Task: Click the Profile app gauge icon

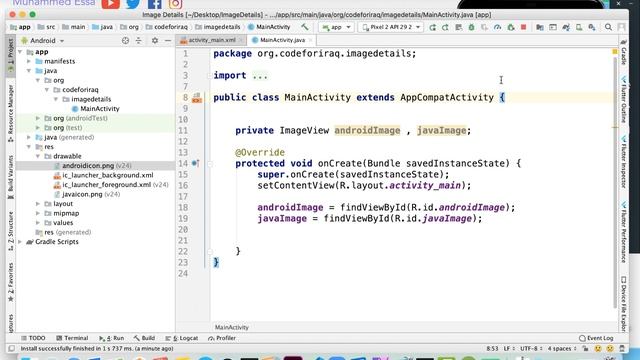Action: (x=497, y=27)
